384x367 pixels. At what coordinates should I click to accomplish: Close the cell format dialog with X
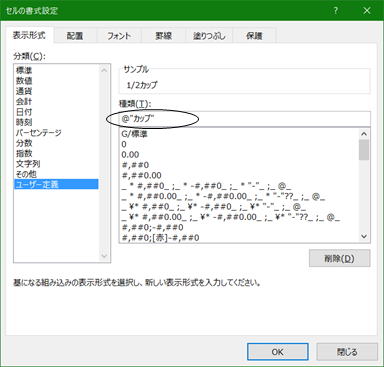click(367, 11)
